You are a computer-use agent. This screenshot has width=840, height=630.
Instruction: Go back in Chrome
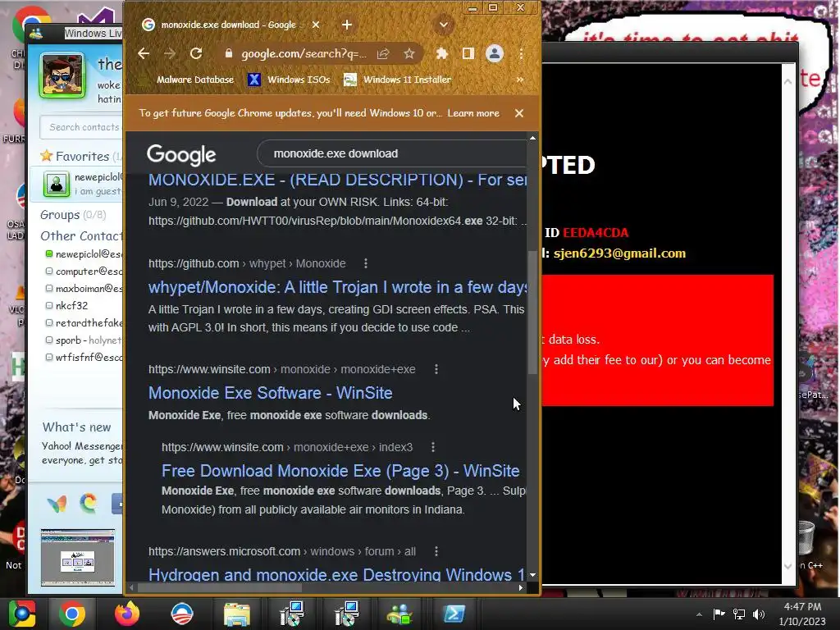coord(144,53)
